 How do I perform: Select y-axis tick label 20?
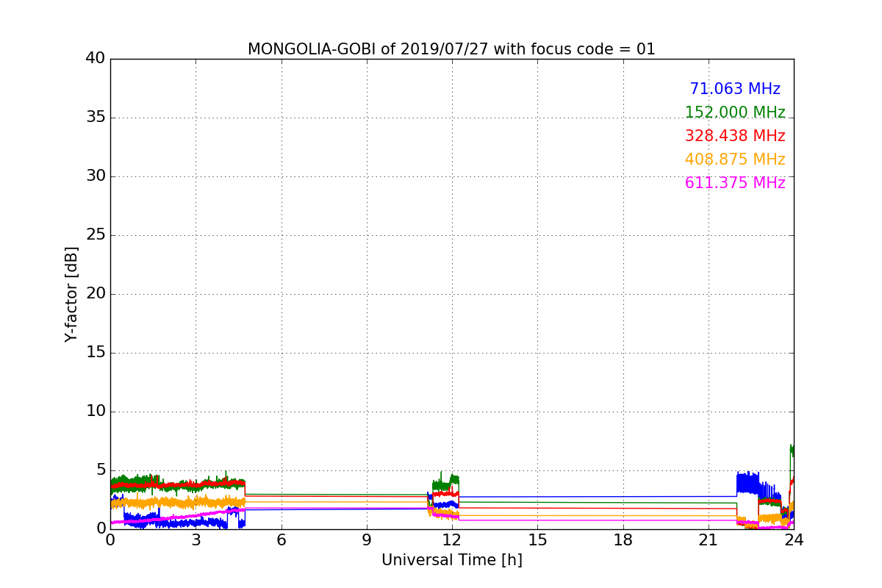pos(96,294)
